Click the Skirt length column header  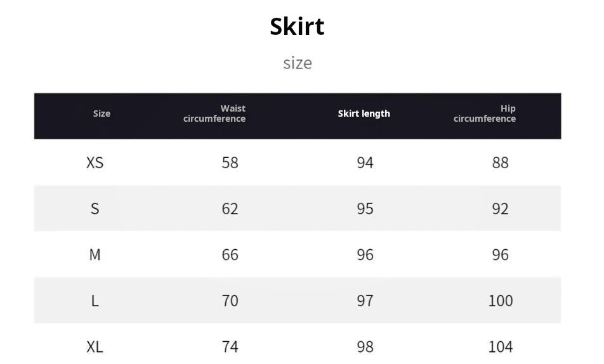tap(364, 114)
